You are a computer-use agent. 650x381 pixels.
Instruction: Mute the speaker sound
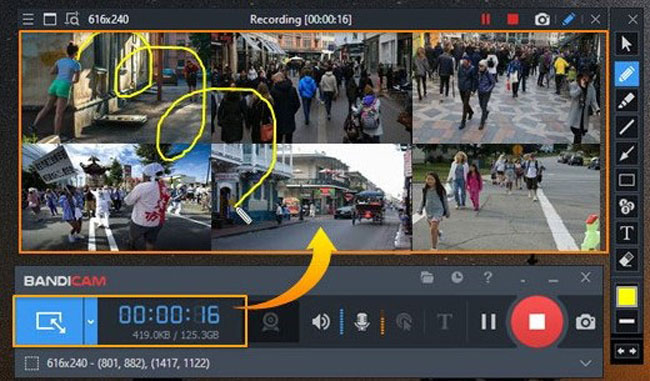[321, 322]
